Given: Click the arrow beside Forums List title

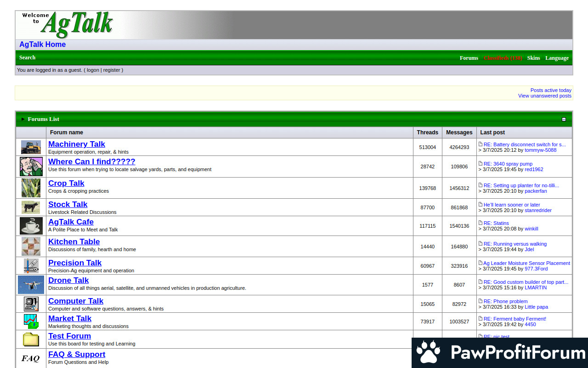Looking at the screenshot, I should pyautogui.click(x=23, y=119).
